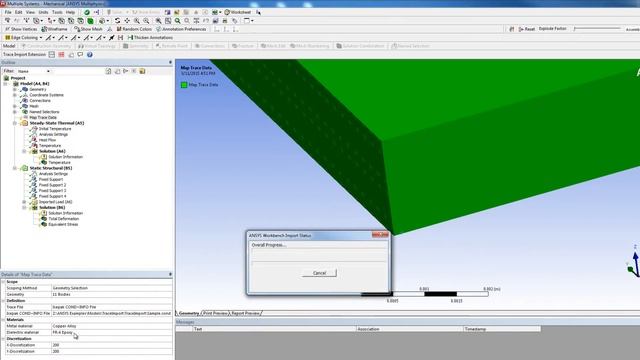Collapse the Model (A4, B4) tree node
640x360 pixels.
coord(6,84)
